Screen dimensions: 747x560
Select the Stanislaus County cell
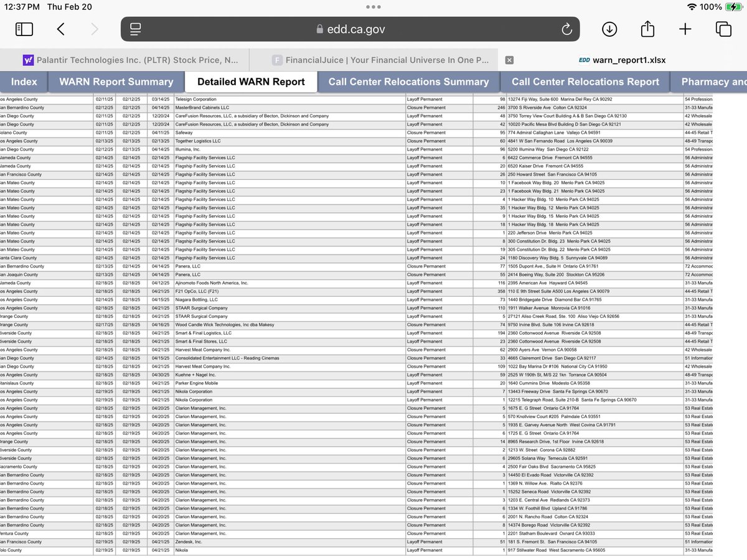[x=46, y=383]
